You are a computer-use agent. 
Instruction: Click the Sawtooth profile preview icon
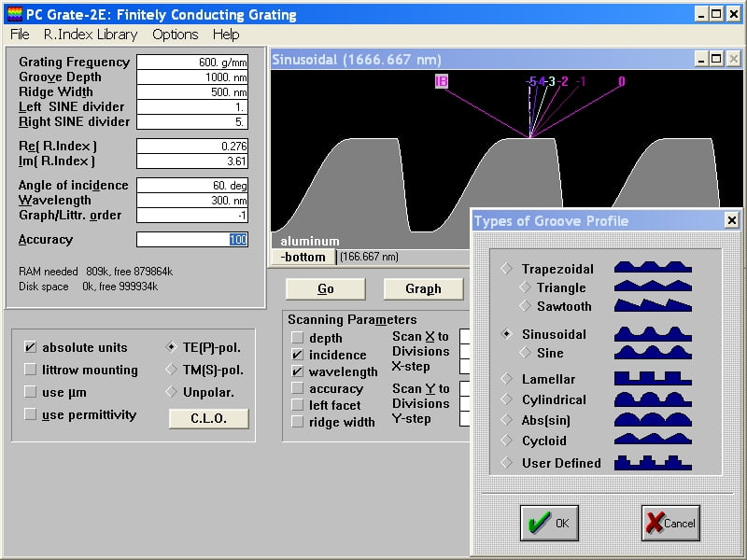(x=653, y=305)
